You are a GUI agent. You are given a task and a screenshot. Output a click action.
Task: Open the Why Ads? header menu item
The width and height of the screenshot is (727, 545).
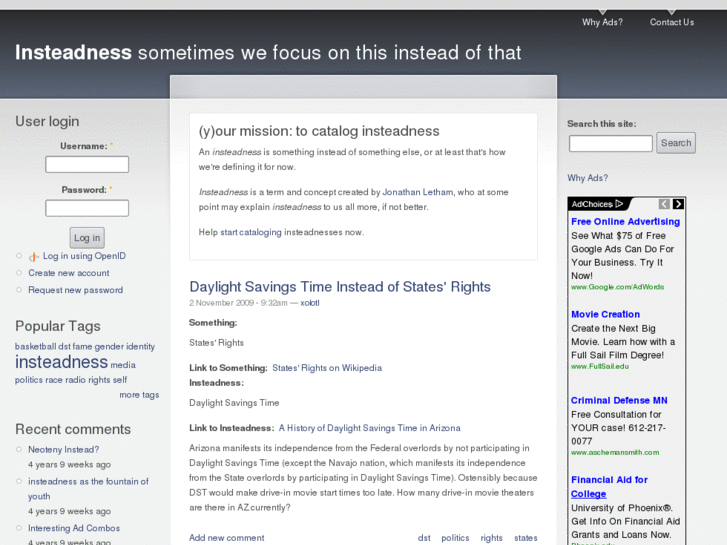coord(602,22)
